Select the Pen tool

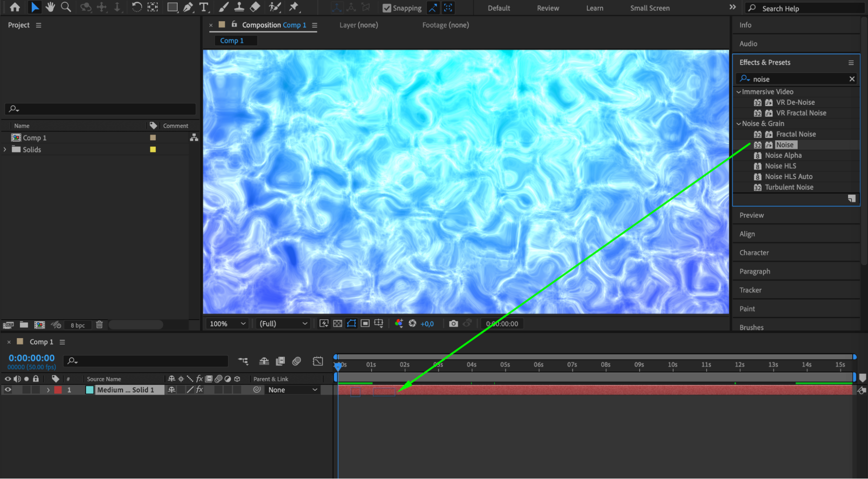tap(188, 7)
